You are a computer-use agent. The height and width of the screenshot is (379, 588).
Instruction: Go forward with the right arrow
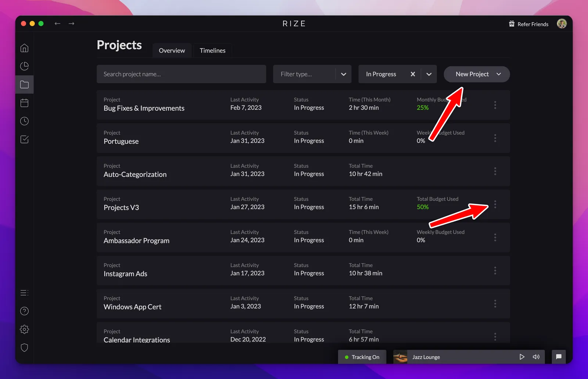coord(71,24)
